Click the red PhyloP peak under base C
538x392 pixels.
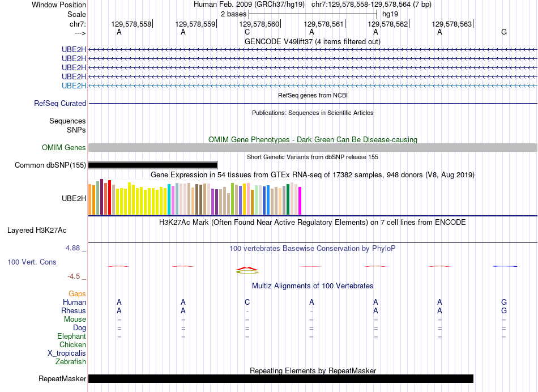pyautogui.click(x=247, y=269)
